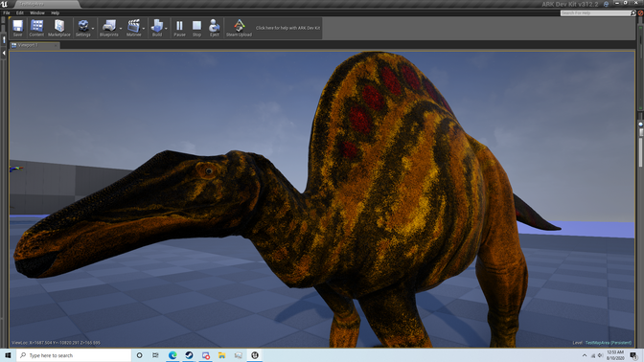Click the Build toolbar button

[x=157, y=28]
